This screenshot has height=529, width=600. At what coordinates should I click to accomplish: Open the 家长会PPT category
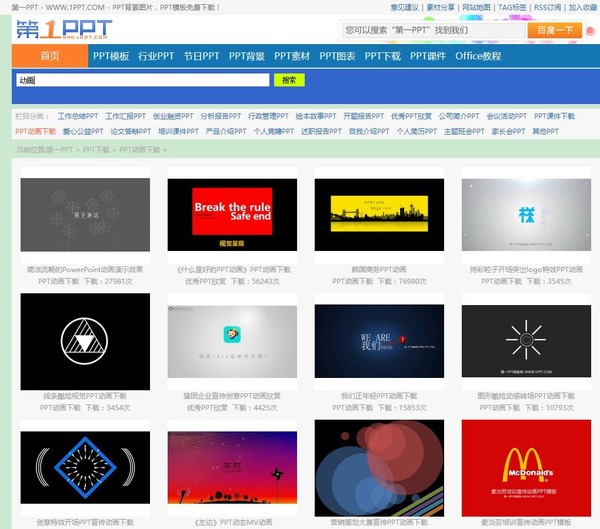pyautogui.click(x=509, y=131)
